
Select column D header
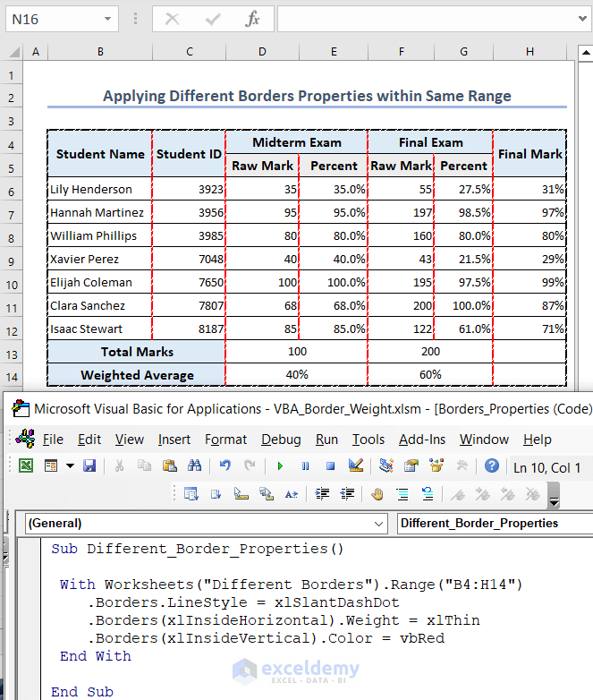click(262, 52)
